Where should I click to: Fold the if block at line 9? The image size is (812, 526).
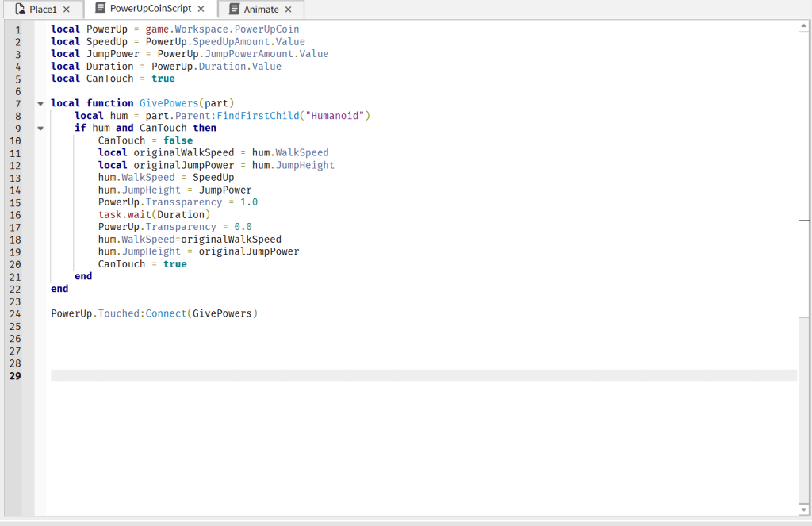click(40, 128)
